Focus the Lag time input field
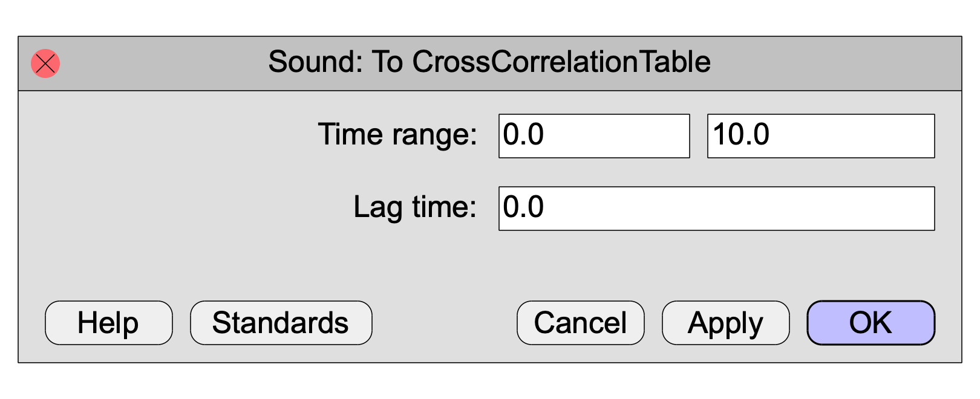 tap(717, 209)
